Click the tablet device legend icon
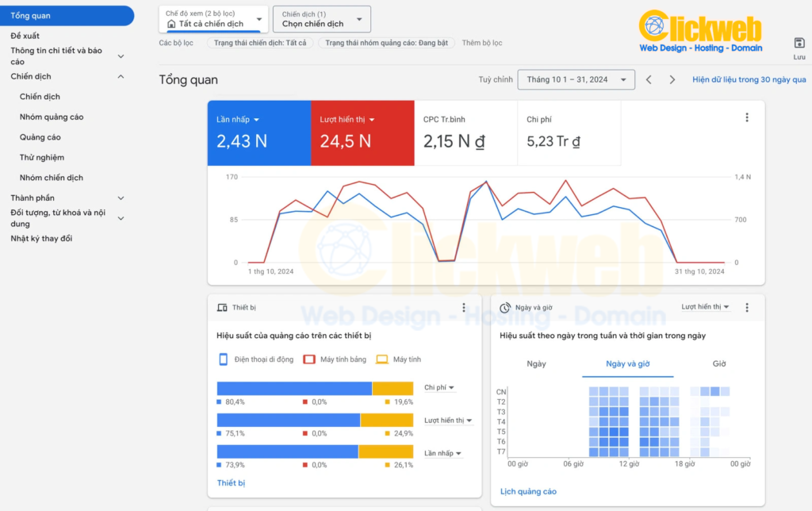 pos(309,359)
